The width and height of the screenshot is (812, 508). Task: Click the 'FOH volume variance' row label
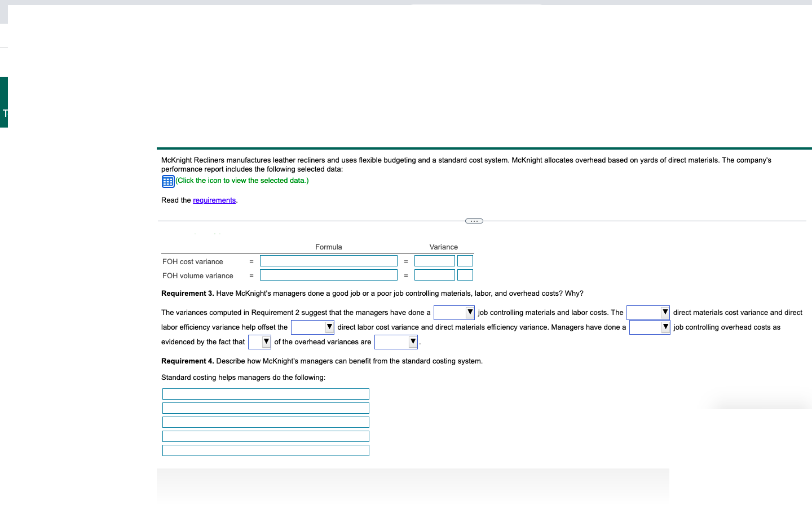pyautogui.click(x=198, y=276)
